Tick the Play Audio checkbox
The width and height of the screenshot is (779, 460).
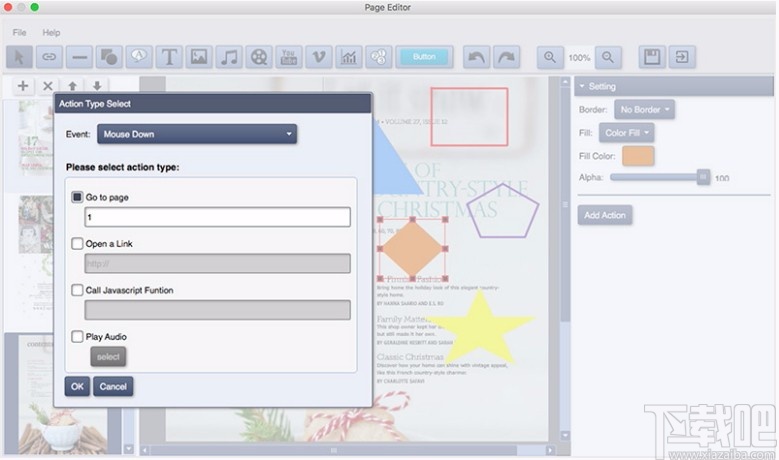[77, 337]
